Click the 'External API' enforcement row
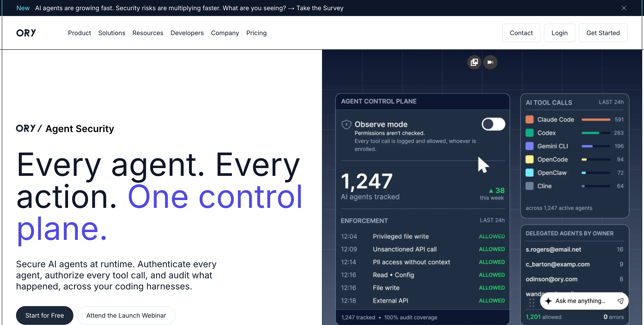644x325 pixels. coord(423,301)
